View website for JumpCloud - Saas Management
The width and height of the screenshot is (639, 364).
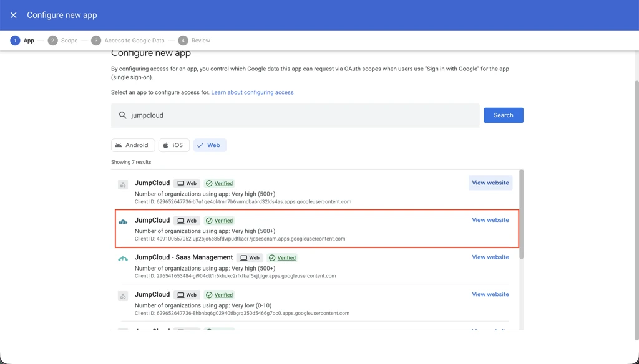[490, 257]
